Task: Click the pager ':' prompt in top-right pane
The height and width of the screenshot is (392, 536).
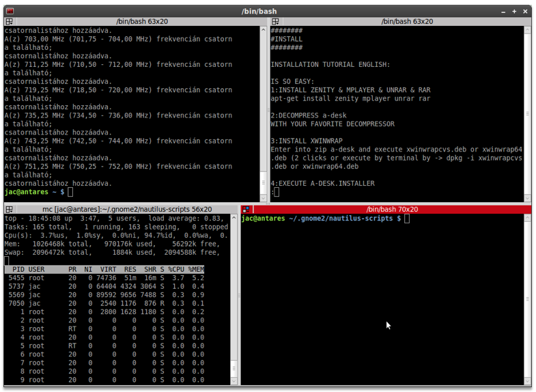Action: (x=272, y=192)
